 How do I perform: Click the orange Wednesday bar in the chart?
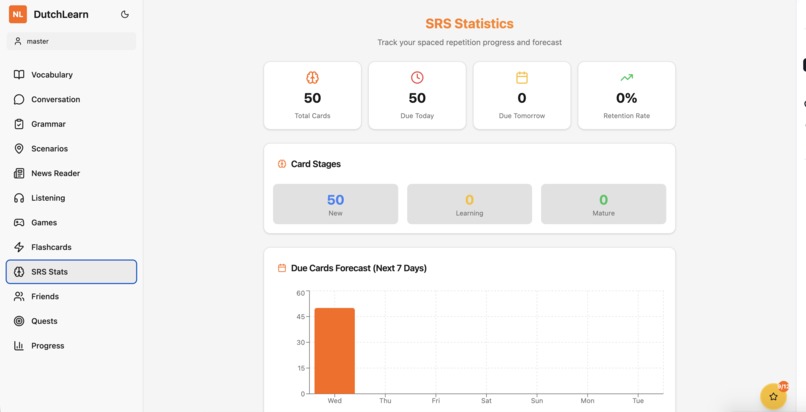335,351
